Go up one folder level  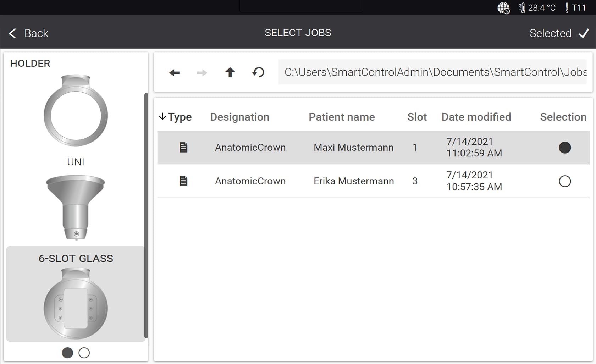pos(230,72)
